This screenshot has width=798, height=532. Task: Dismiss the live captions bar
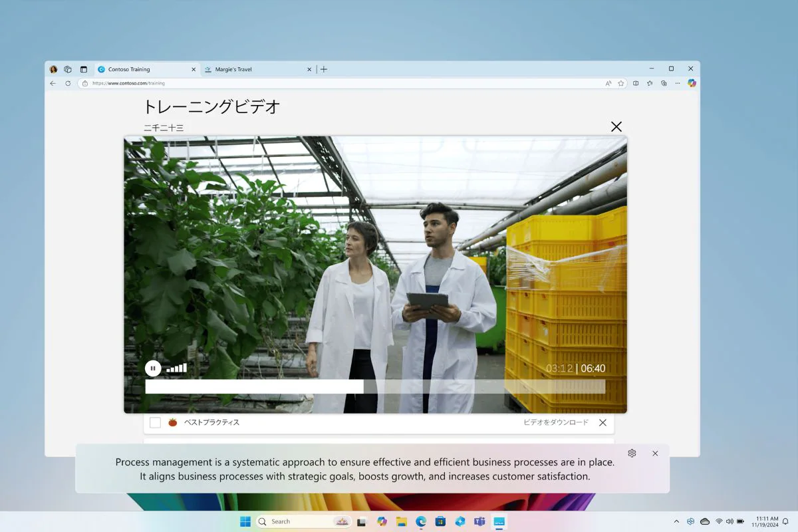pos(655,453)
